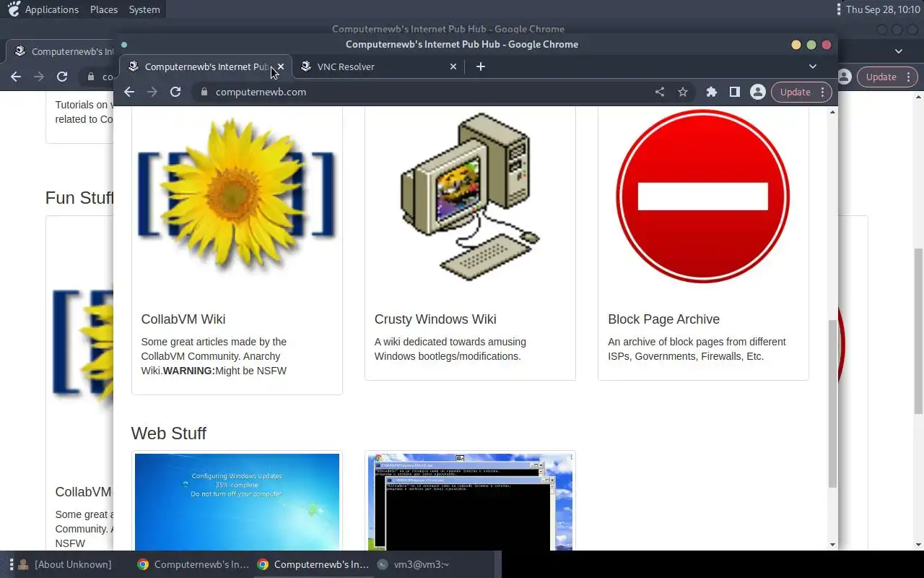The image size is (924, 578).
Task: Select the background Computernewb's tab
Action: (61, 51)
